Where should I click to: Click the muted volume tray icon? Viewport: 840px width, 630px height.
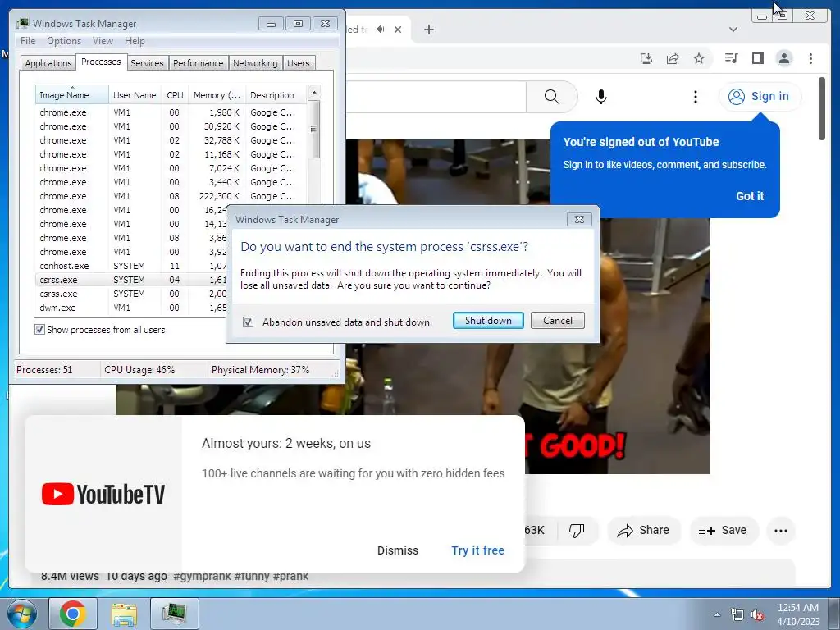coord(757,614)
